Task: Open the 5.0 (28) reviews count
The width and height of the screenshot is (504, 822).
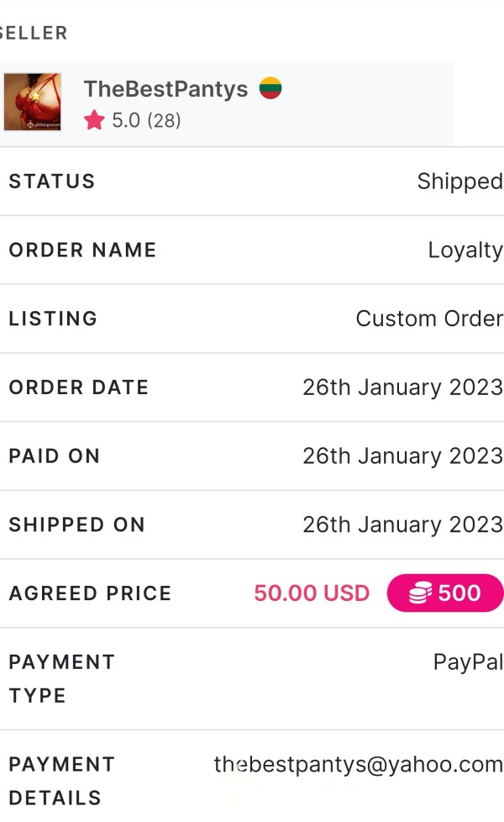Action: (146, 120)
